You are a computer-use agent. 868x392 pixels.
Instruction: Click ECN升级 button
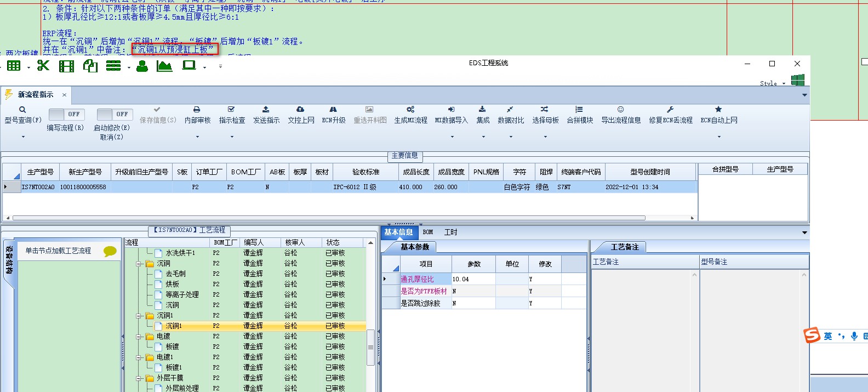[x=333, y=115]
